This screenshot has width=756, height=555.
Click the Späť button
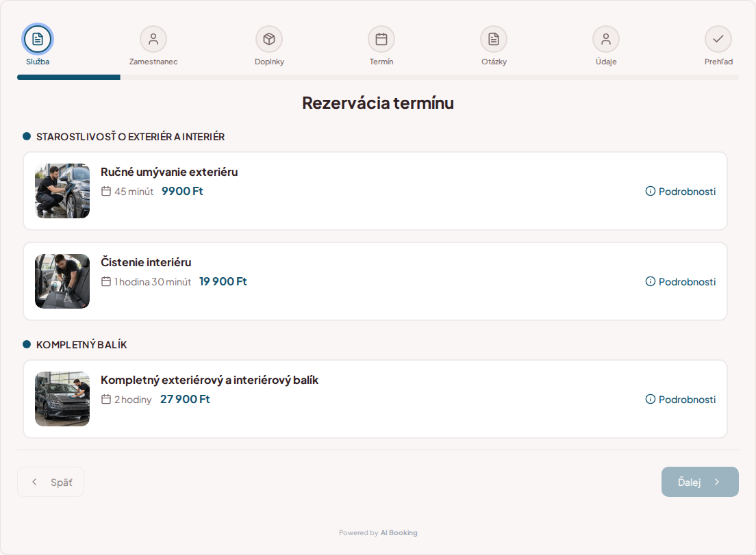click(x=51, y=482)
